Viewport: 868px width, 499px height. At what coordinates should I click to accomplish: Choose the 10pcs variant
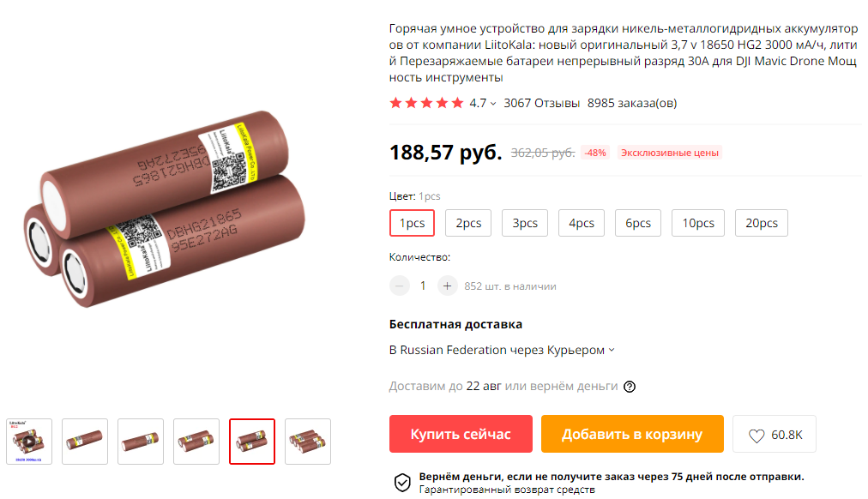pos(698,223)
